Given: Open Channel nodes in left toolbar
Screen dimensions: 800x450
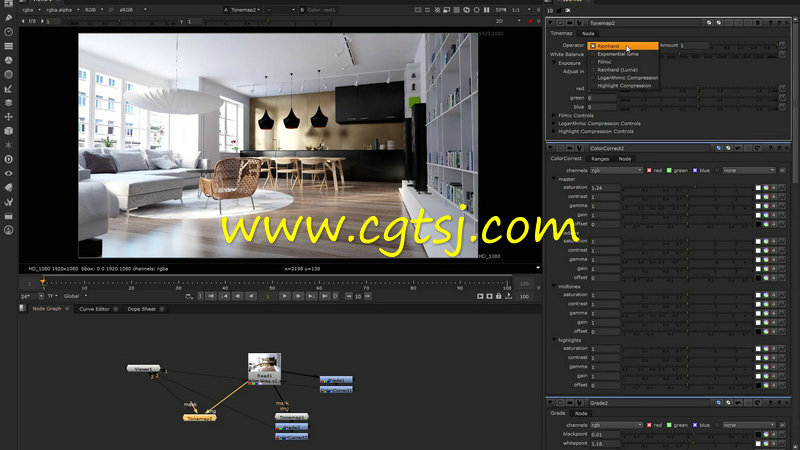Looking at the screenshot, I should tap(8, 46).
